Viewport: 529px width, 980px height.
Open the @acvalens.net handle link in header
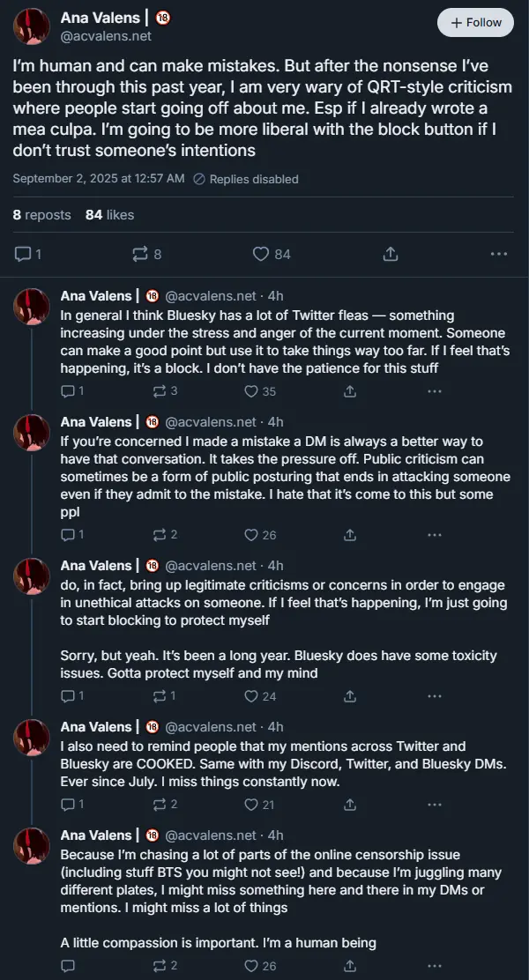click(106, 36)
